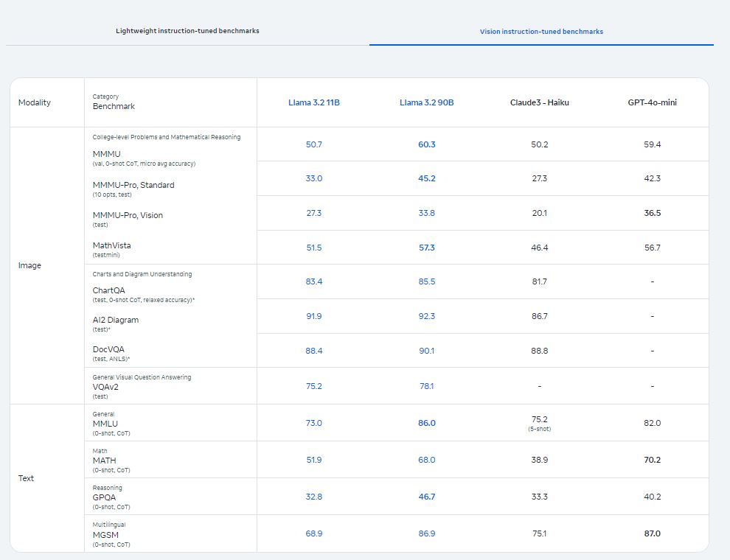Select MMMU-Pro Standard score 33.0
The image size is (730, 560).
314,178
